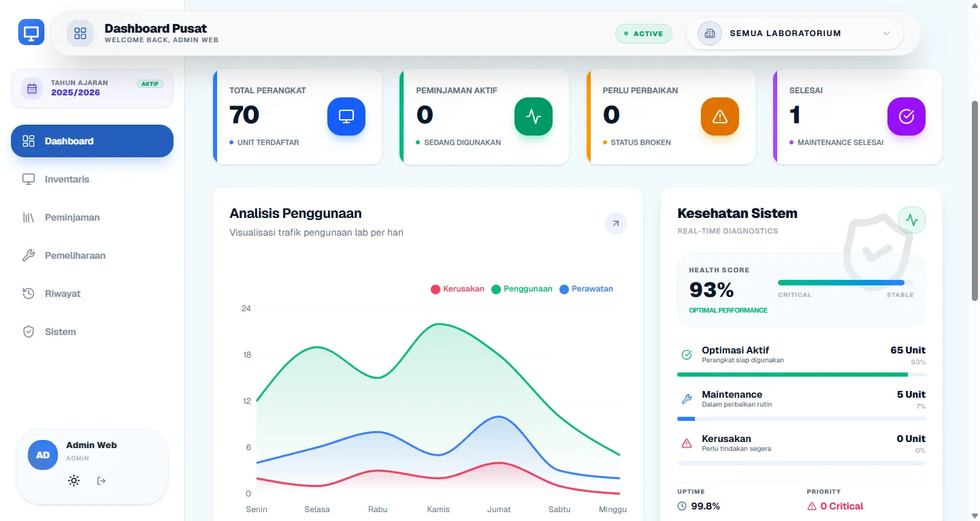This screenshot has height=521, width=980.
Task: Click the dashboard grid icon in header
Action: pyautogui.click(x=80, y=33)
